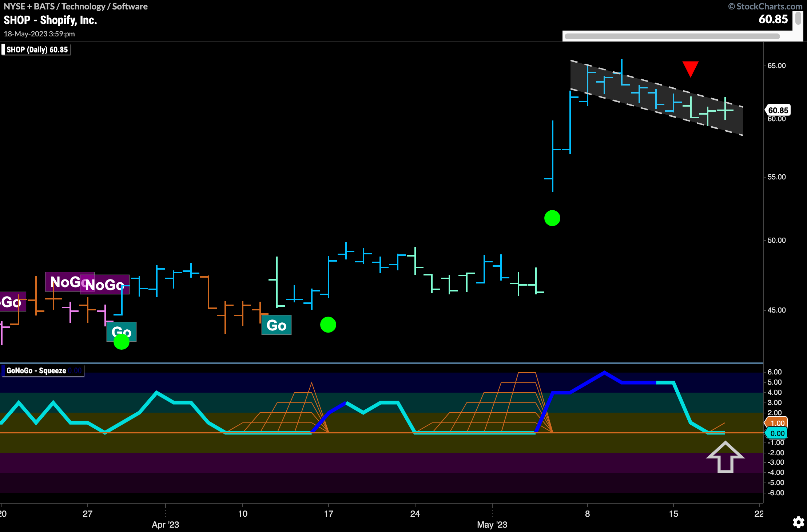
Task: Click the 27 date axis label
Action: click(87, 513)
